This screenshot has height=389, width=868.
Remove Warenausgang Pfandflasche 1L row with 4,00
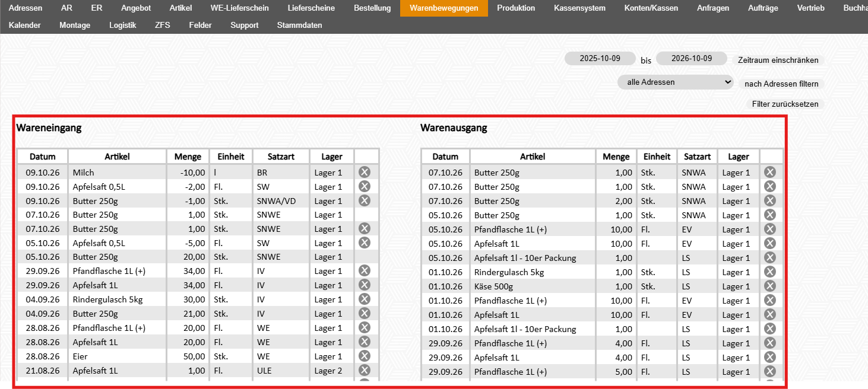[769, 343]
